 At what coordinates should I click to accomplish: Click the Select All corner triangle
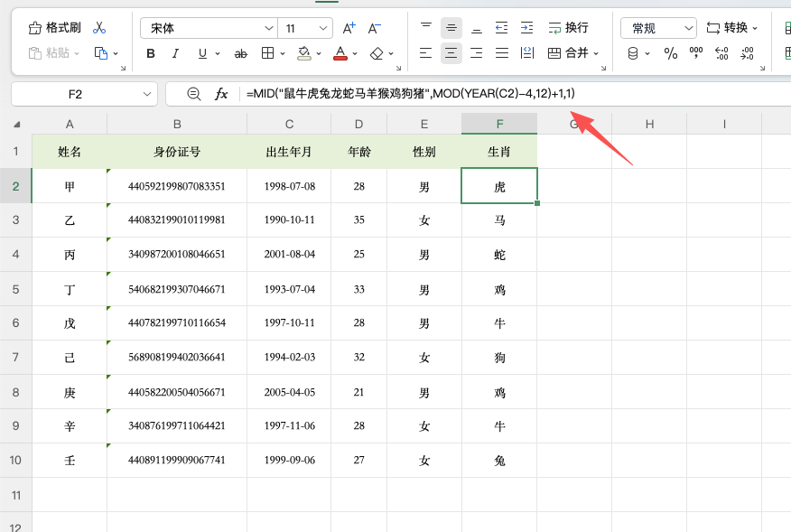pos(16,124)
